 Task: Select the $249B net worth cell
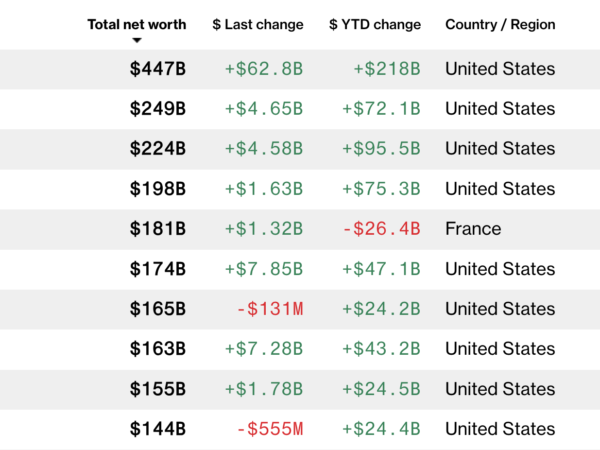157,109
